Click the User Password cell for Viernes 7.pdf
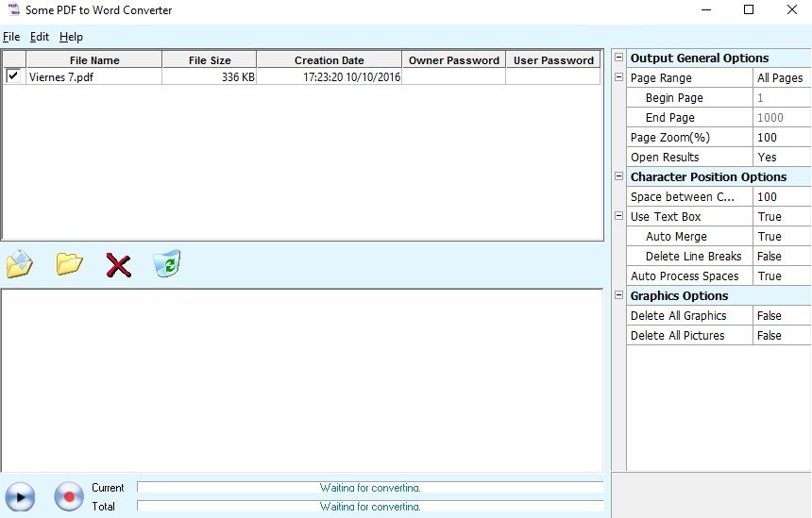 point(553,76)
